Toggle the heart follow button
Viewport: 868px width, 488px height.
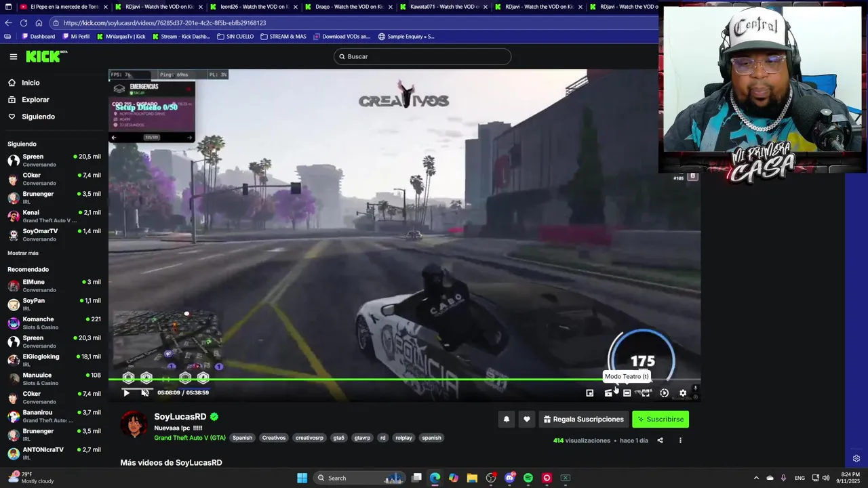[527, 420]
